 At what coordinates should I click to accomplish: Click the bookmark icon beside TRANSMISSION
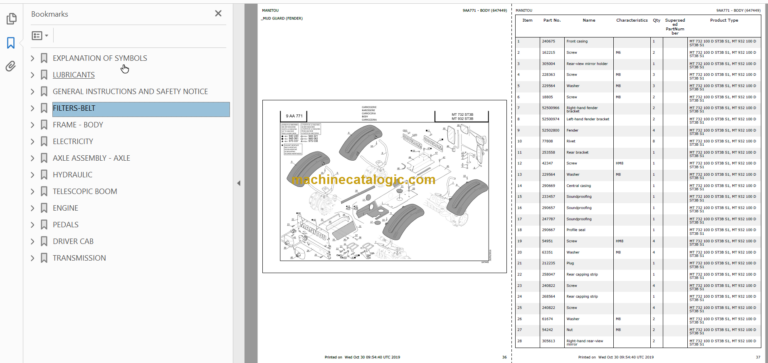click(x=44, y=258)
